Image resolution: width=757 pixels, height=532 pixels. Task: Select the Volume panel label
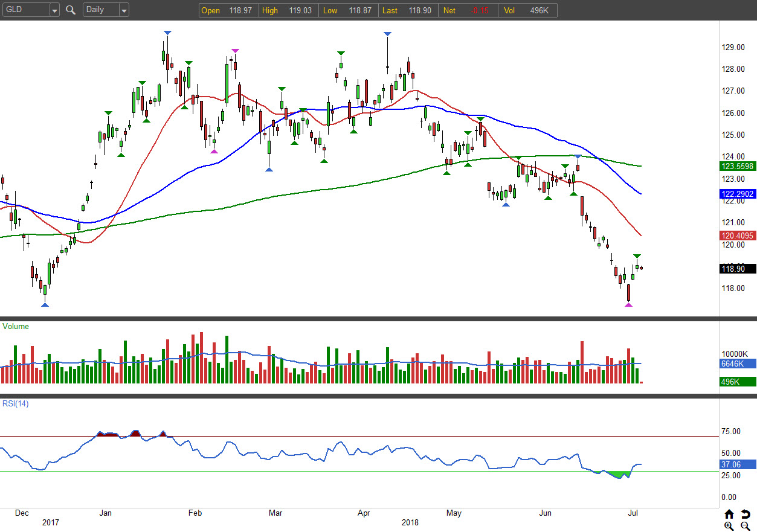click(16, 327)
